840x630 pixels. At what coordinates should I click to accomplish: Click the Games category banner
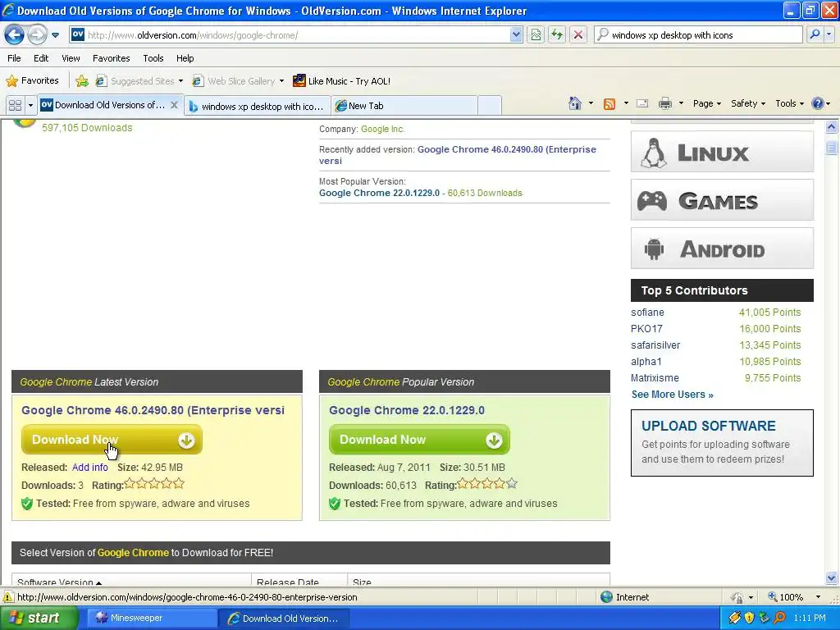tap(722, 200)
